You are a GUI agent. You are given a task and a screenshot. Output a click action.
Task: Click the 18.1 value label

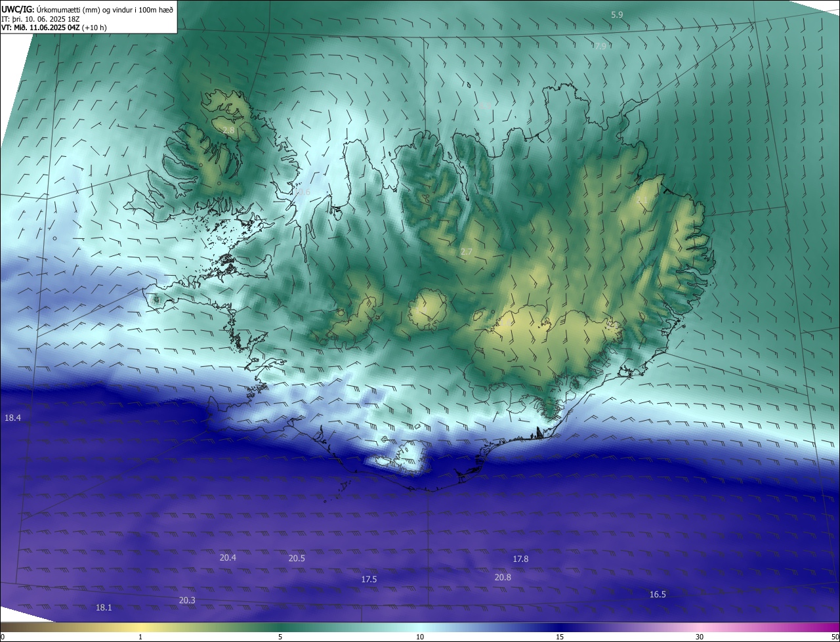coord(104,607)
